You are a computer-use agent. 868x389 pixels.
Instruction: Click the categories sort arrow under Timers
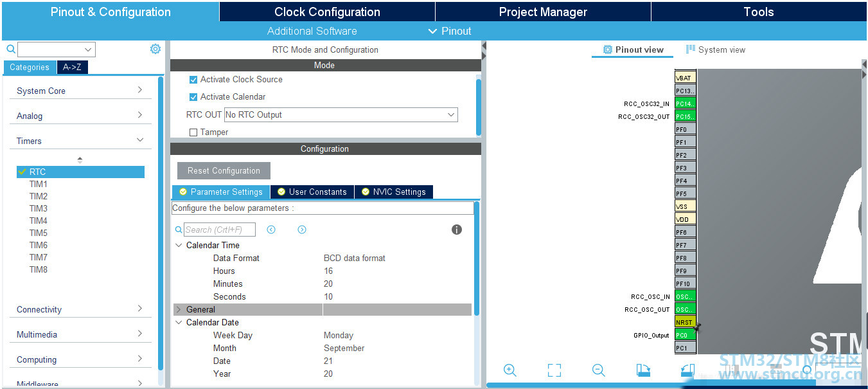[80, 159]
